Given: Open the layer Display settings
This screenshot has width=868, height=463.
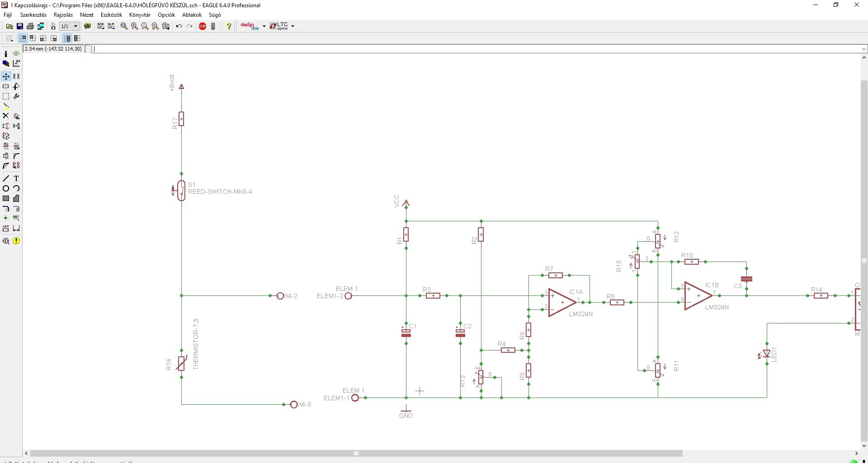Looking at the screenshot, I should point(6,64).
